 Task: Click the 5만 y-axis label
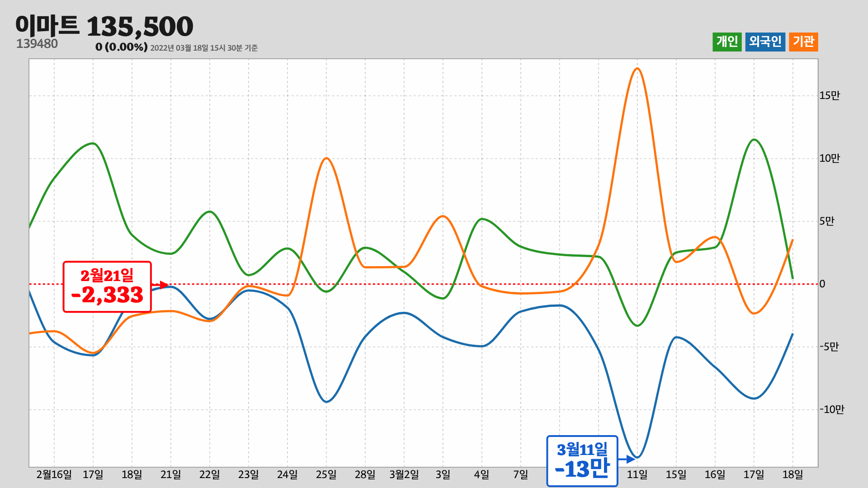coord(827,221)
